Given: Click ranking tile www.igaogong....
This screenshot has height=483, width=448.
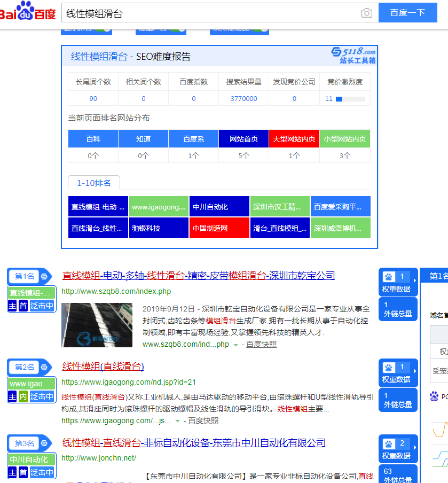Looking at the screenshot, I should pos(159,206).
